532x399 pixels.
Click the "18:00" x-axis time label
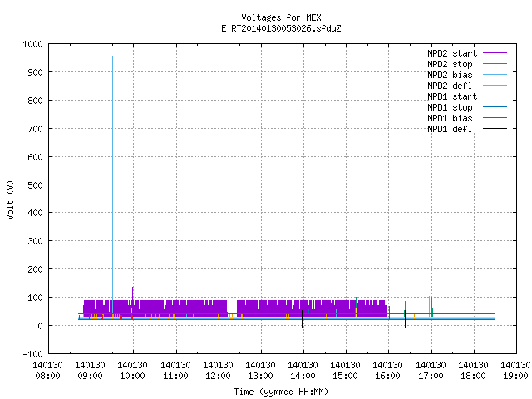tap(473, 377)
